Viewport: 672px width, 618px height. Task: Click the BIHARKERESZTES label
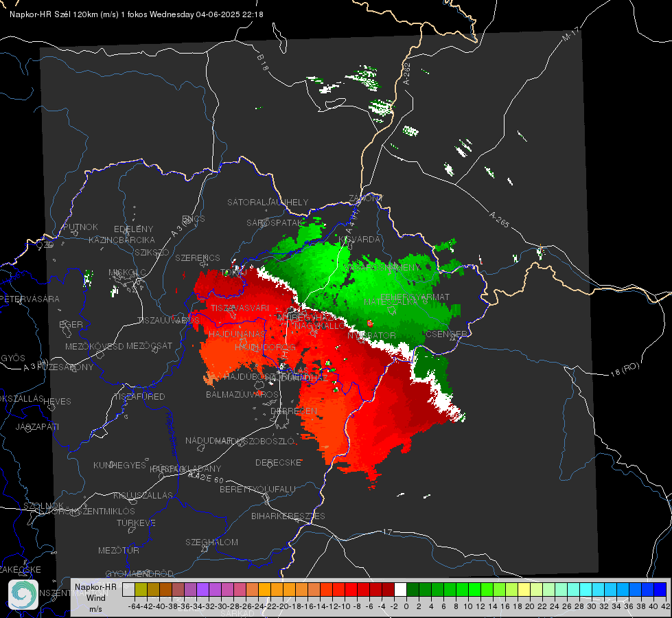(288, 516)
